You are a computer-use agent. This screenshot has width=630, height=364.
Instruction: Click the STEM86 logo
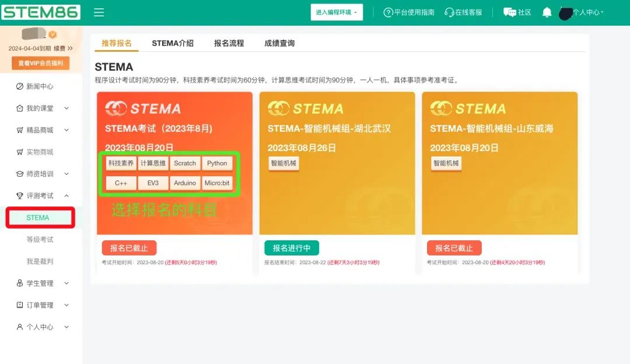(x=41, y=12)
